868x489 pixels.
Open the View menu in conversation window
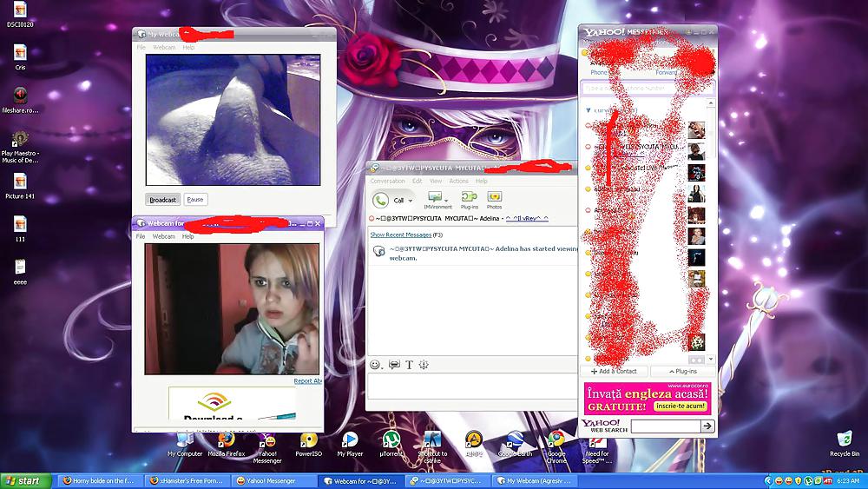(x=436, y=181)
